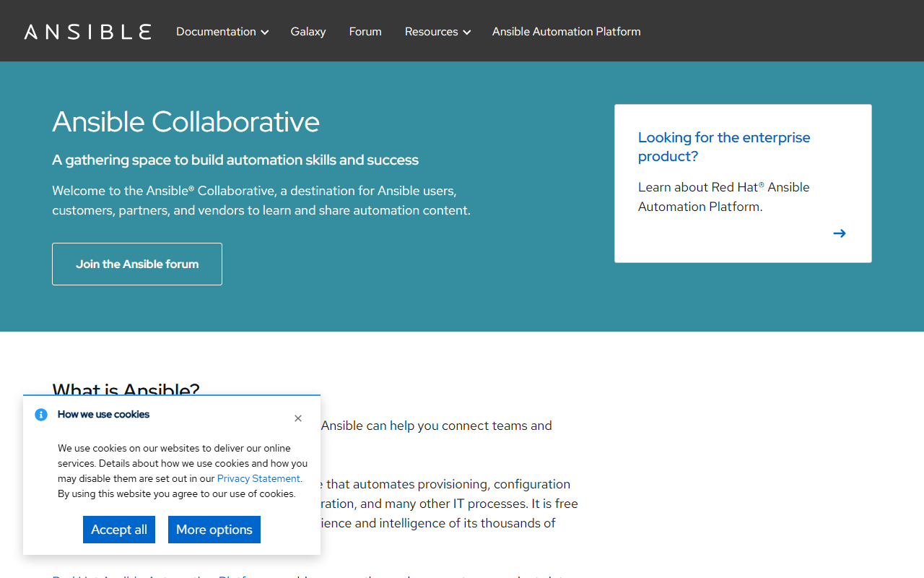Viewport: 924px width, 578px height.
Task: Open the Galaxy nav link
Action: point(308,32)
